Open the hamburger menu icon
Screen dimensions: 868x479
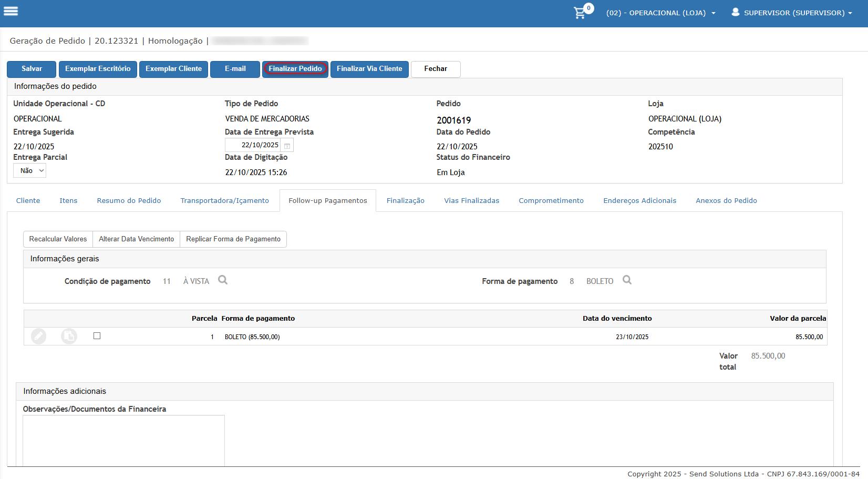[11, 11]
